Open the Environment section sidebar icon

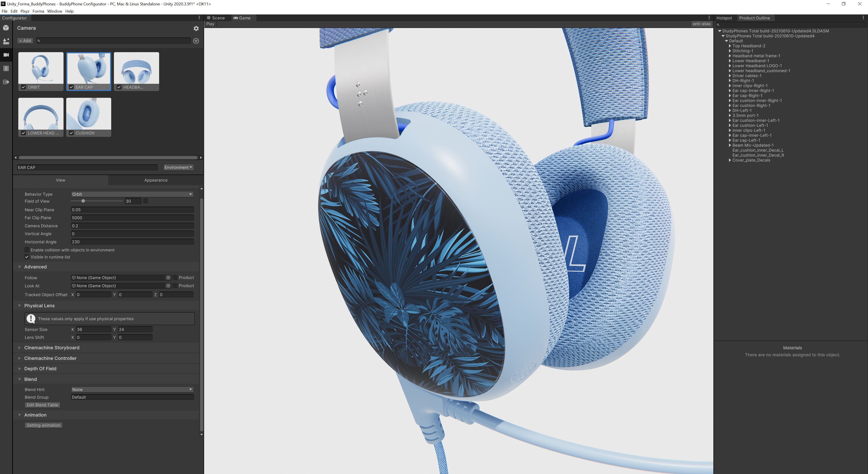(6, 41)
